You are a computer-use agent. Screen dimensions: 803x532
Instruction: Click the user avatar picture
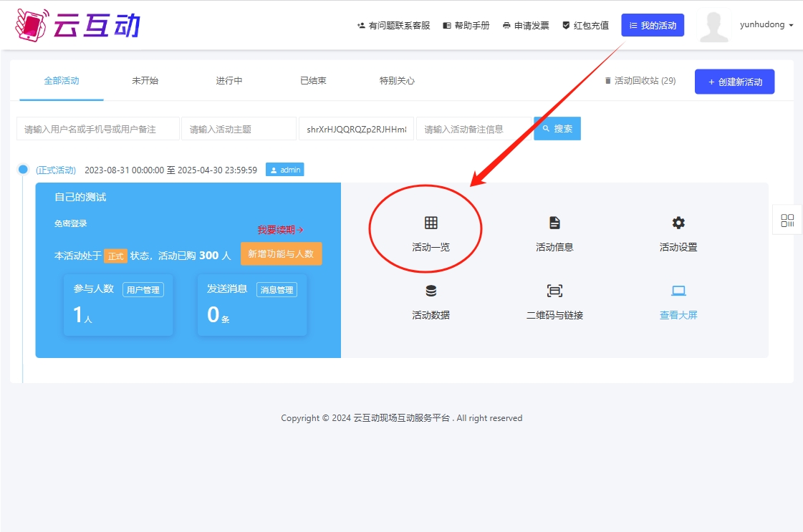click(713, 26)
